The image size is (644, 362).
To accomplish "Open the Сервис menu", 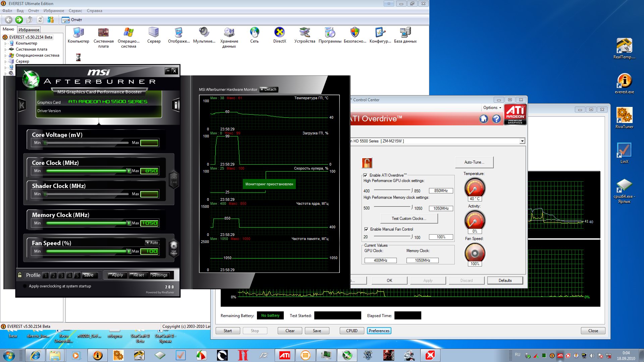I will pos(75,11).
